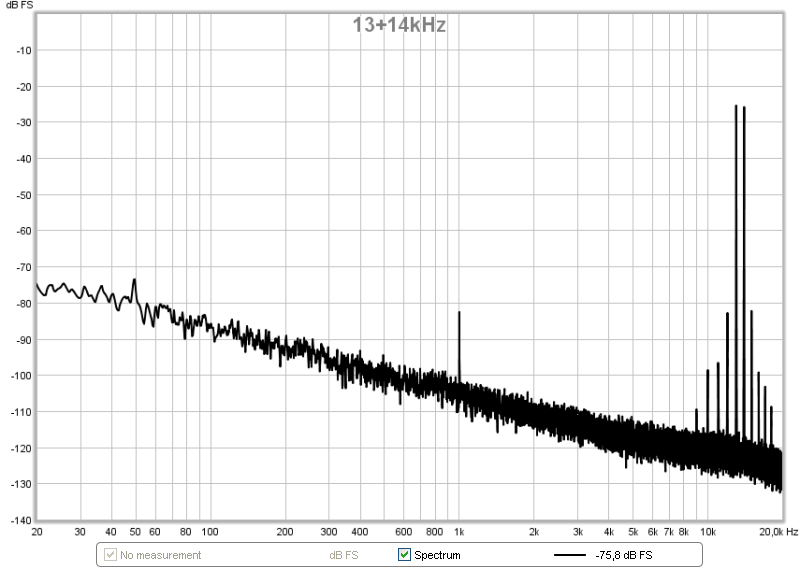The width and height of the screenshot is (800, 568).
Task: Click the -75,8 dB FS readout
Action: (623, 555)
